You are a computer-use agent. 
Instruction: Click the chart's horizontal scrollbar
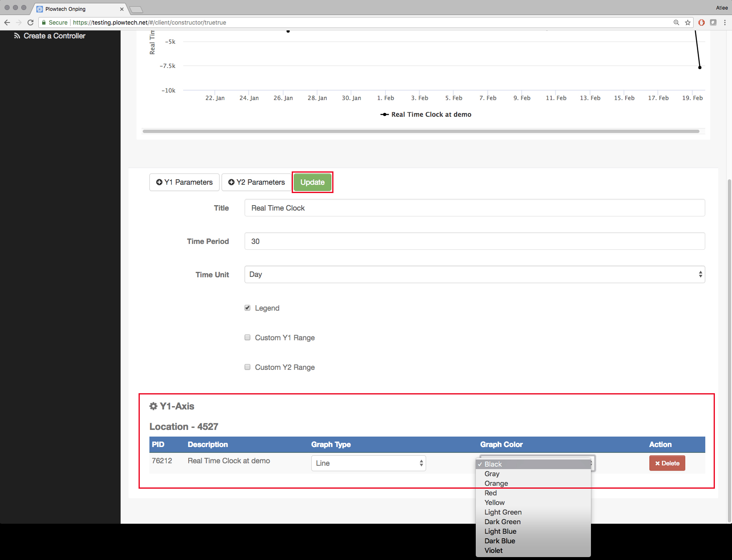(421, 131)
